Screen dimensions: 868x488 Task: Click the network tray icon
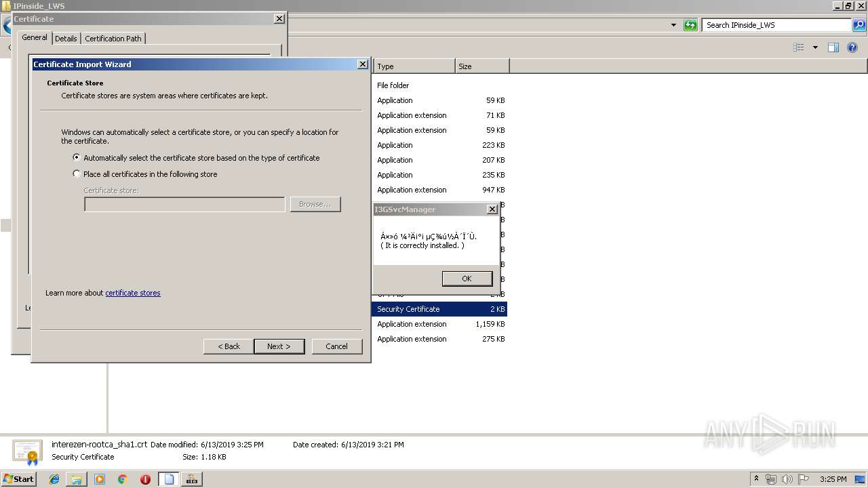point(771,479)
